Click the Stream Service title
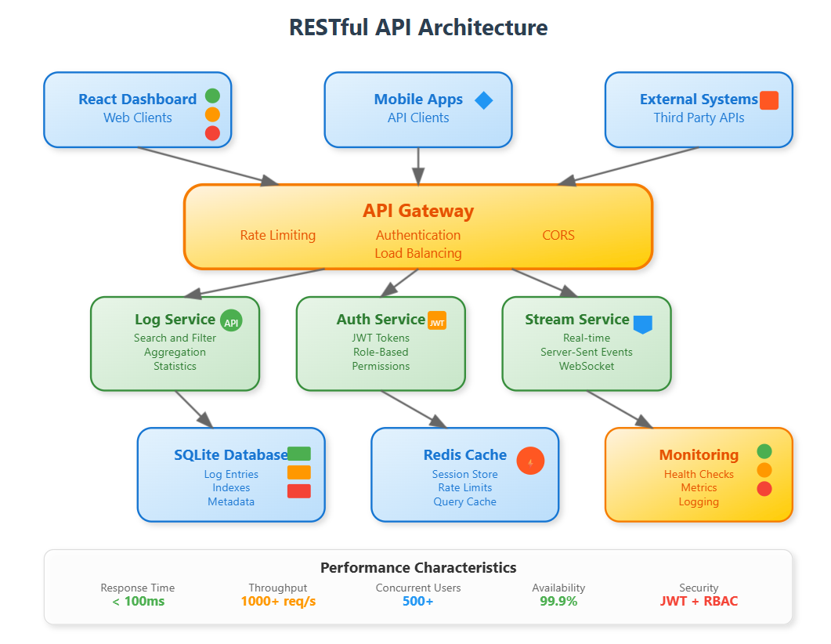Viewport: 831px width, 644px height. [x=577, y=319]
